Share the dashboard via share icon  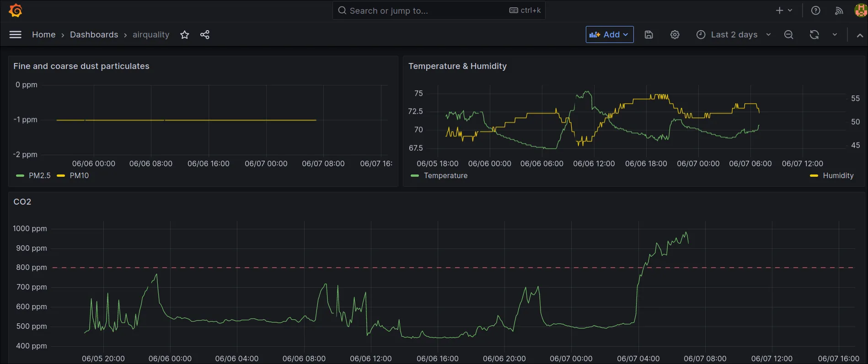(x=205, y=35)
